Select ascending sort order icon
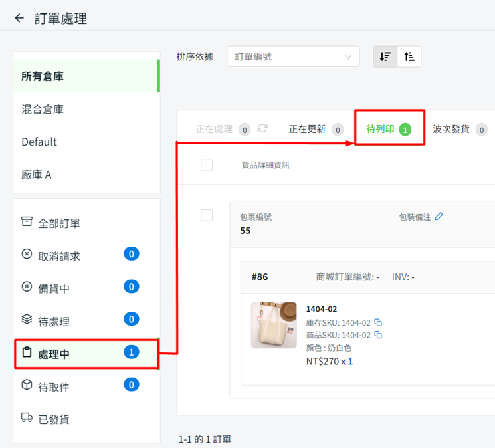 point(409,56)
